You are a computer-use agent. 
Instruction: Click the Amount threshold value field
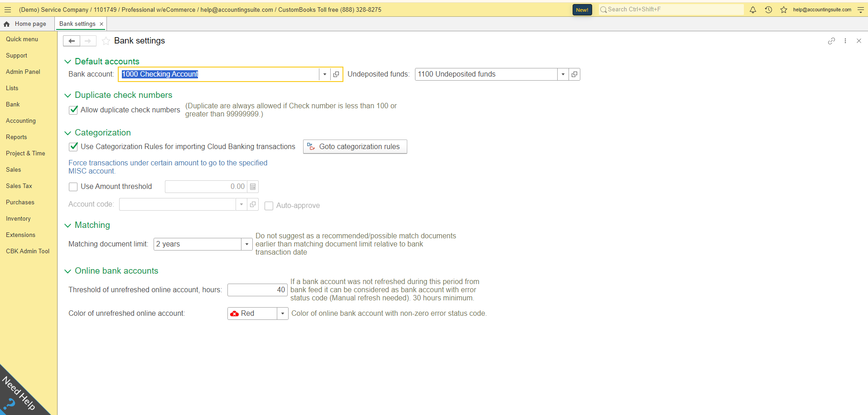(206, 187)
